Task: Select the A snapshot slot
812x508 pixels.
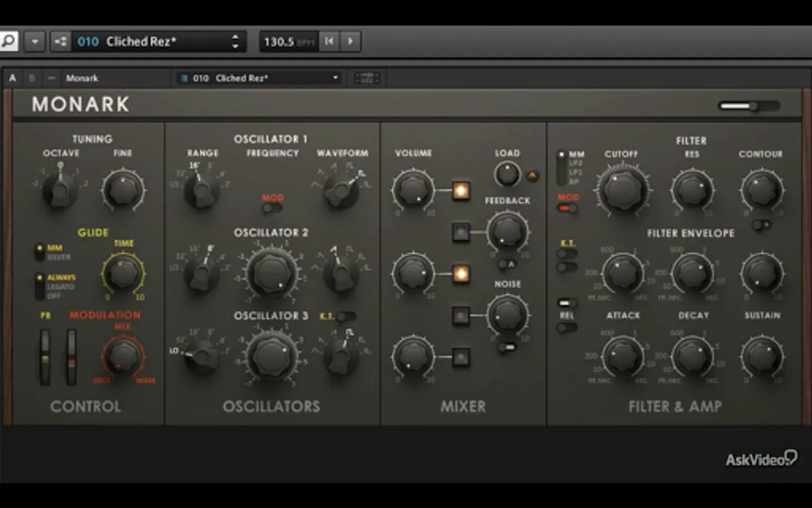Action: (x=13, y=78)
